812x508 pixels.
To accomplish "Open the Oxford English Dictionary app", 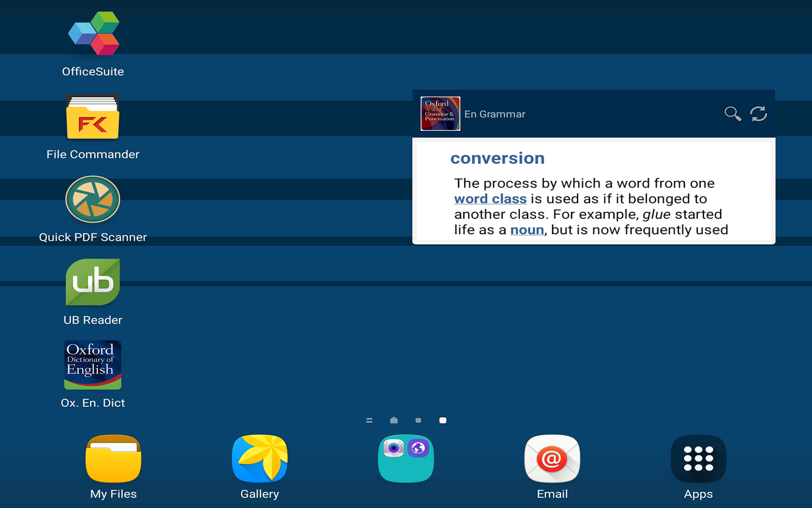I will point(92,365).
